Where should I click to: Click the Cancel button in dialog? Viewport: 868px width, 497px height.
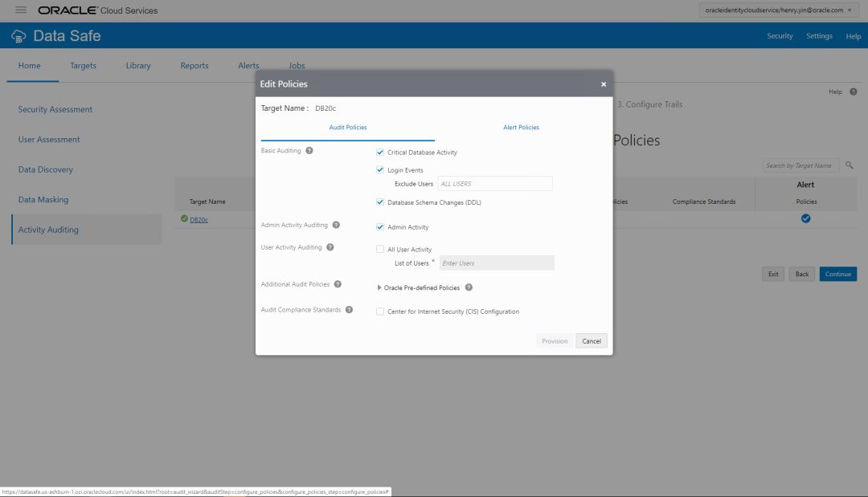(592, 341)
